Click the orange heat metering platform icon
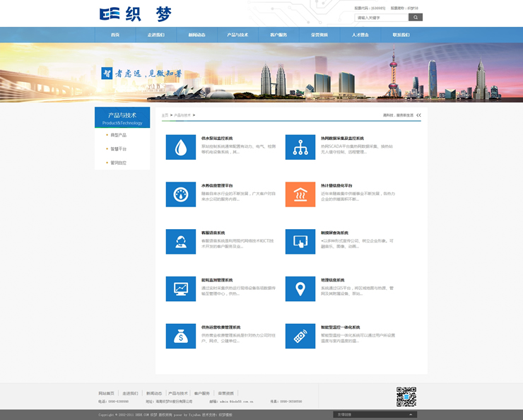The image size is (523, 420). (x=300, y=194)
